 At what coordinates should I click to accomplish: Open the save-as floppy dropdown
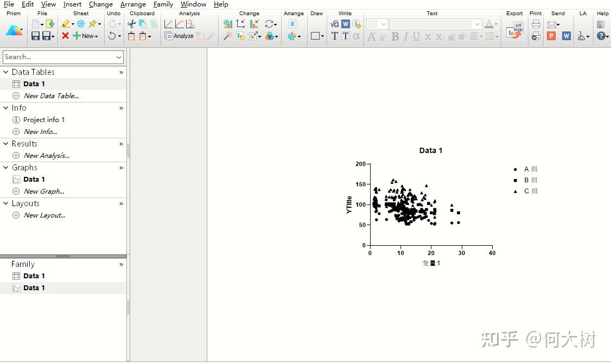[53, 37]
